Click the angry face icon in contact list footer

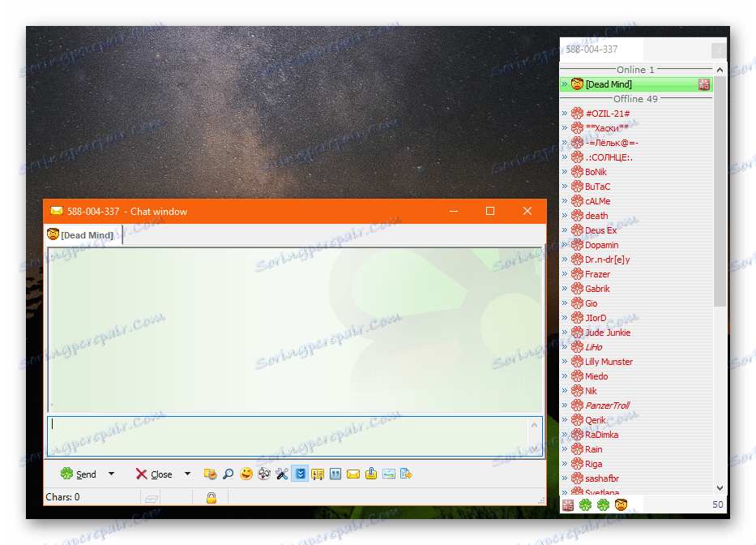tap(621, 505)
